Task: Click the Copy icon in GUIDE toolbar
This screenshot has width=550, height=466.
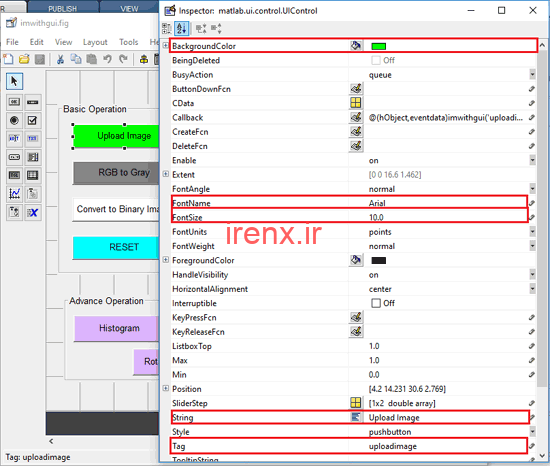Action: 76,59
